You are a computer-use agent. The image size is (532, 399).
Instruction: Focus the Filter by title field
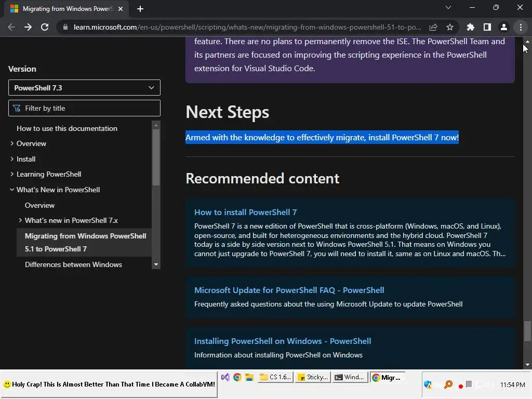(x=84, y=108)
